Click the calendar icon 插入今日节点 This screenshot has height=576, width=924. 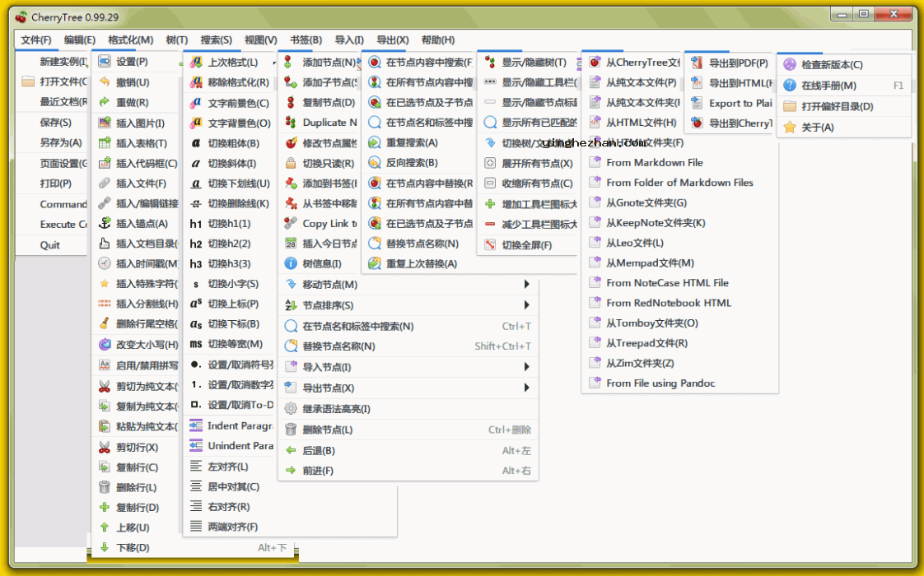[x=291, y=244]
